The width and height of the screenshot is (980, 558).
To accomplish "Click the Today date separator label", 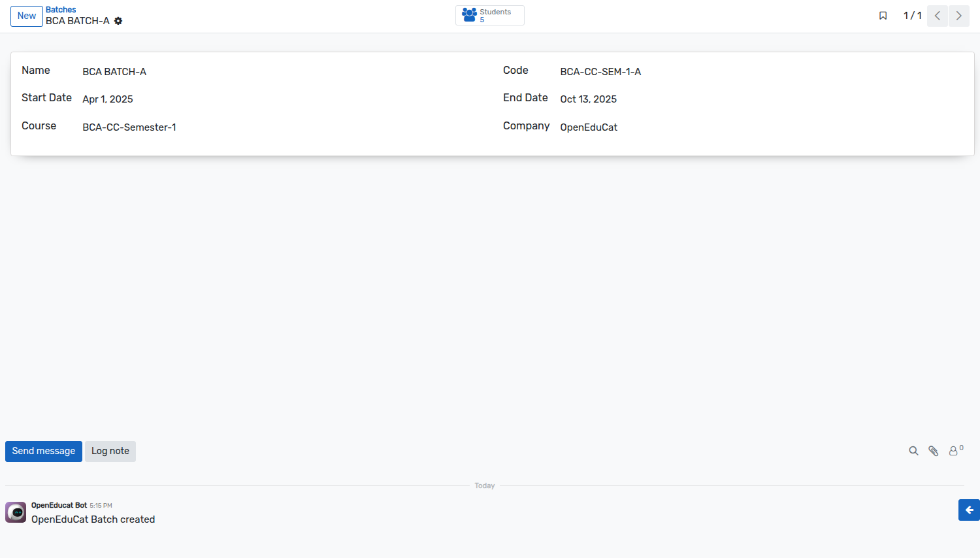I will (x=485, y=485).
